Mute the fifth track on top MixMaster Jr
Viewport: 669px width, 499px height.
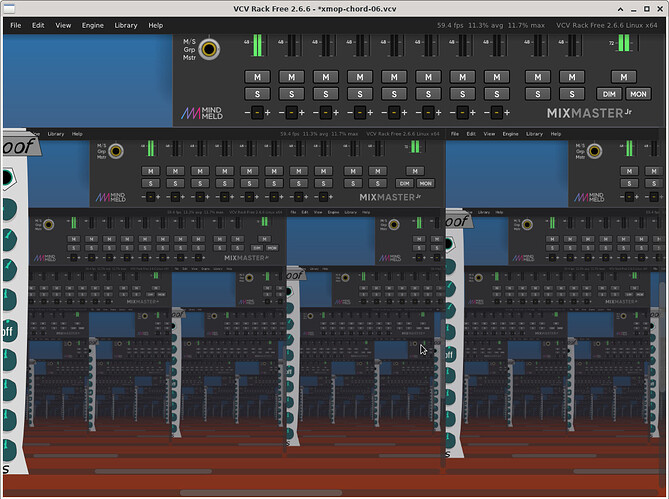coord(394,77)
